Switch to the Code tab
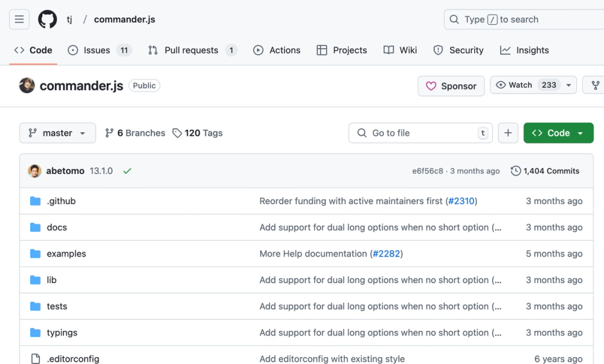604x364 pixels. 33,50
